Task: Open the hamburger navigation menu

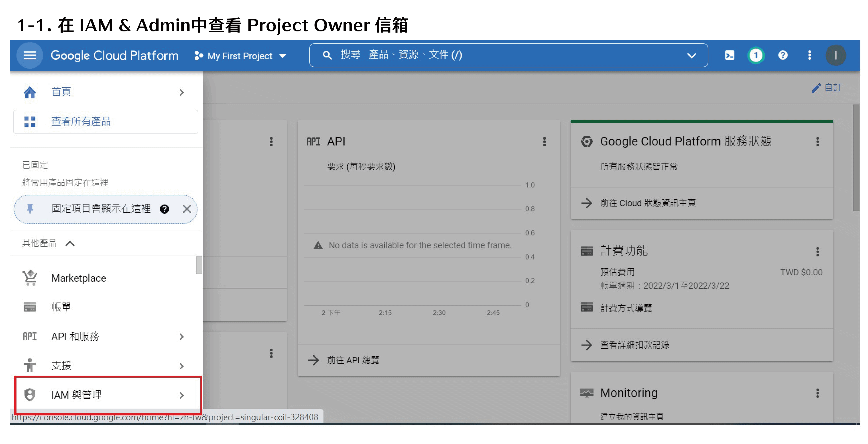Action: click(x=30, y=55)
